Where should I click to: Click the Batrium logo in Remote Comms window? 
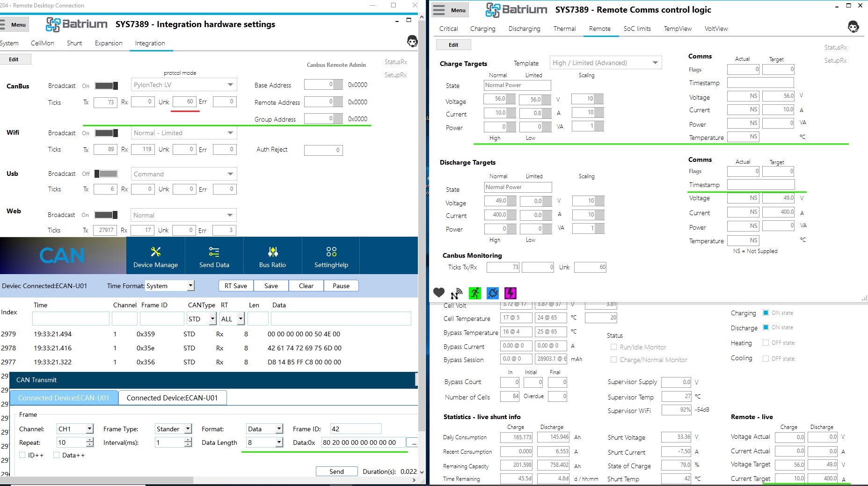click(x=517, y=10)
